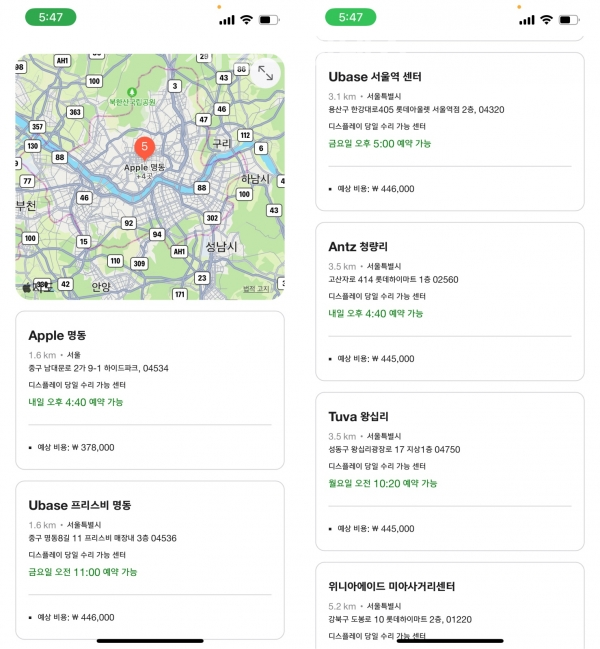Tap the estimated cost ₩ 378,000
Screen dimensions: 600x649
click(x=76, y=447)
